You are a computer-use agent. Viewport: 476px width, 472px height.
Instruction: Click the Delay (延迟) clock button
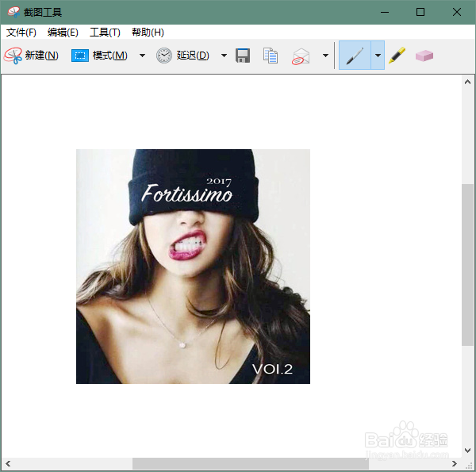(x=182, y=56)
